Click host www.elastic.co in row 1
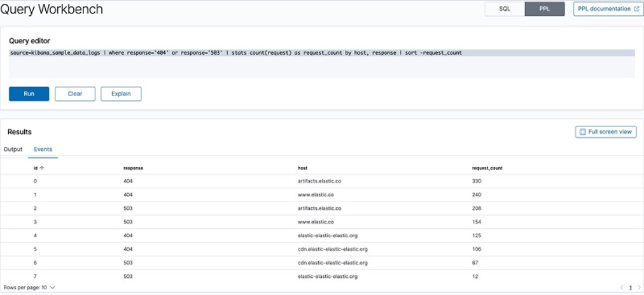Viewport: 644px width, 295px height. (x=316, y=195)
